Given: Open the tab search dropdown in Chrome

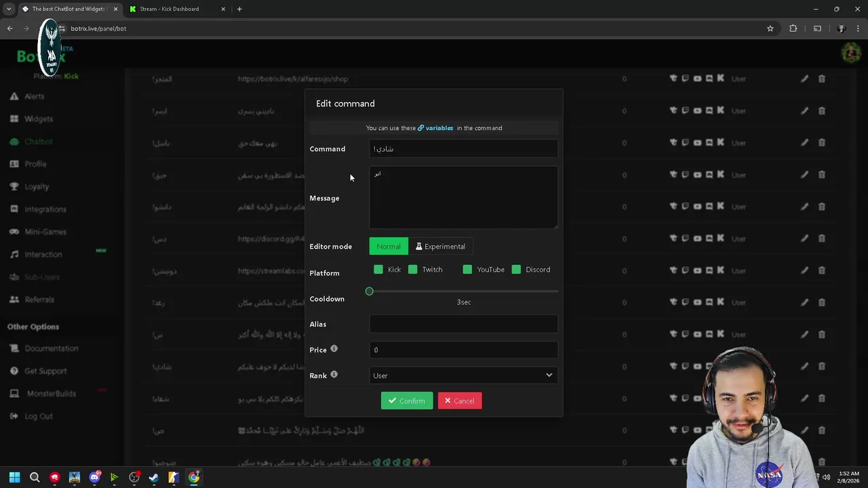Looking at the screenshot, I should (x=9, y=9).
